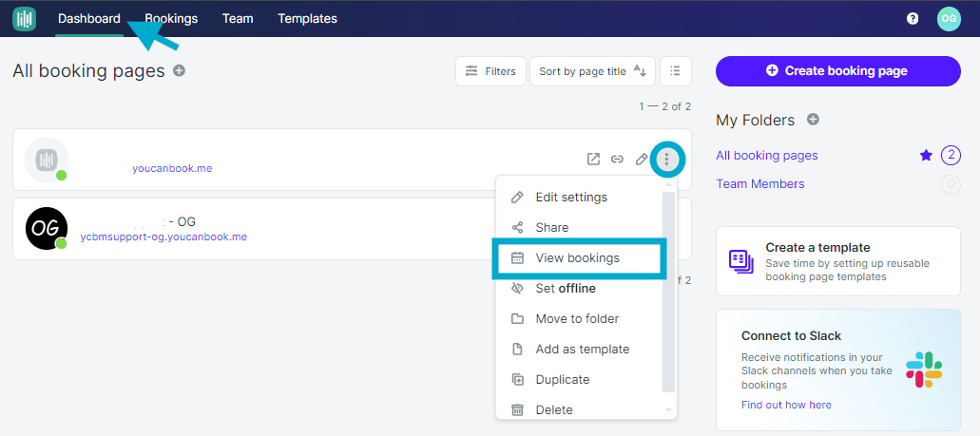Click pencil edit icon of first booking page
980x436 pixels.
[642, 160]
